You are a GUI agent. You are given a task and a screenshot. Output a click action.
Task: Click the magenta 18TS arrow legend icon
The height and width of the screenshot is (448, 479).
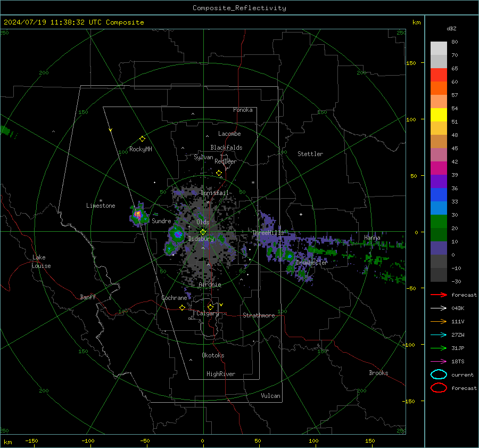[439, 362]
